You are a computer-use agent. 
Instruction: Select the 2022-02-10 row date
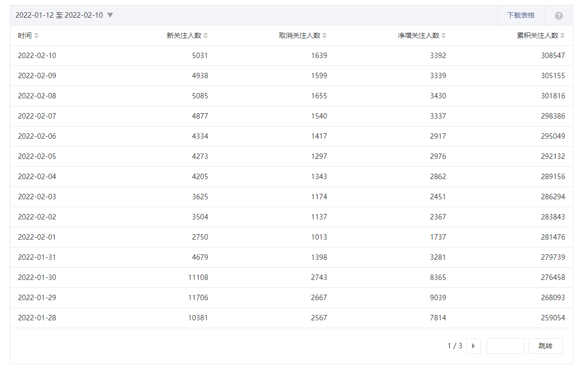coord(37,56)
